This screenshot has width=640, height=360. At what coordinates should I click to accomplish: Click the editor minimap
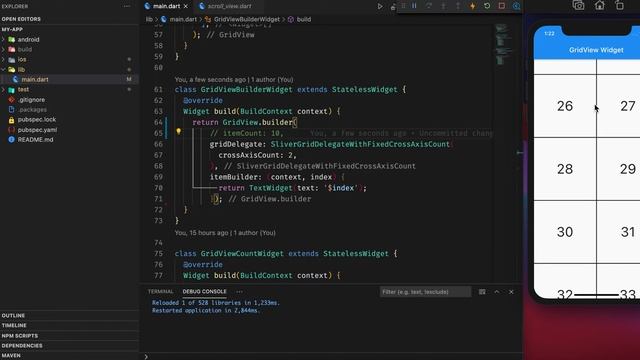pos(504,45)
